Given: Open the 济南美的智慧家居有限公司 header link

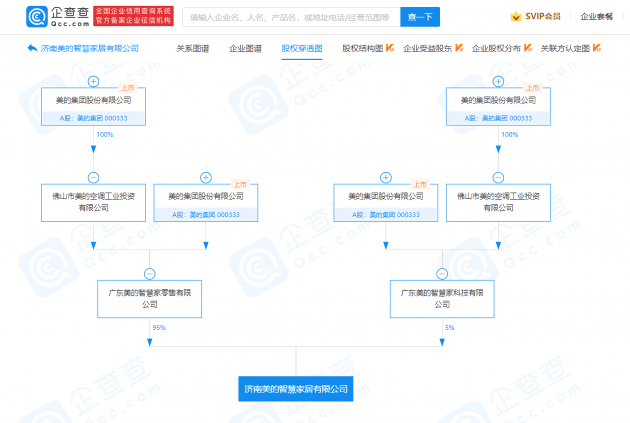Looking at the screenshot, I should point(90,48).
